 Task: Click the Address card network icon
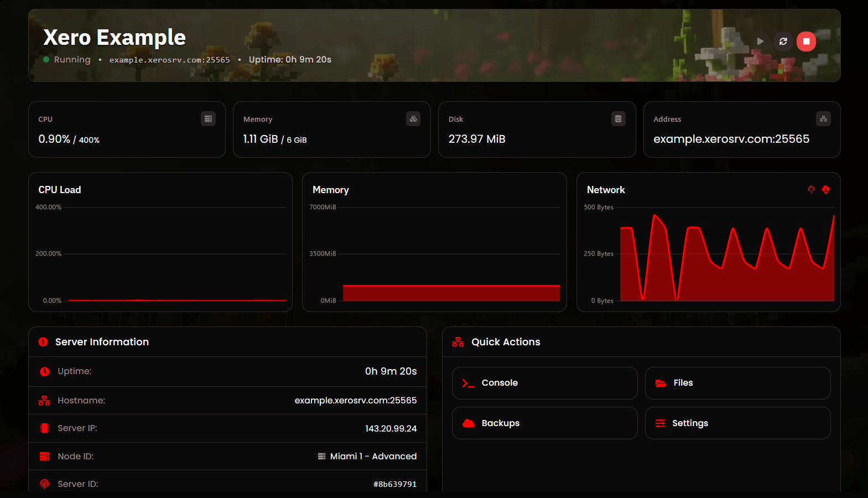click(823, 119)
